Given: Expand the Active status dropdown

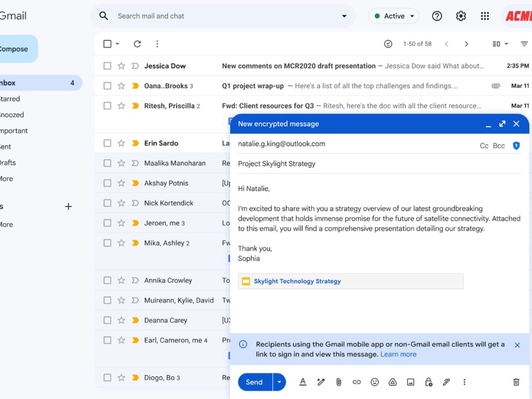Looking at the screenshot, I should tap(412, 16).
